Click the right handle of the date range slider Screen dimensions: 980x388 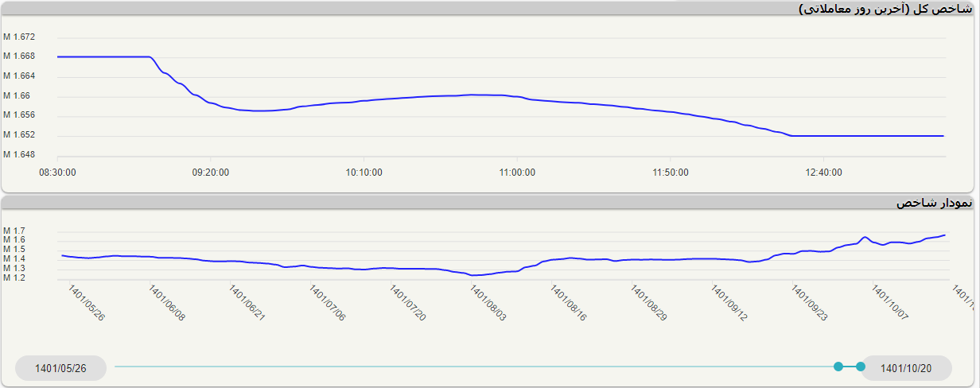click(x=861, y=367)
